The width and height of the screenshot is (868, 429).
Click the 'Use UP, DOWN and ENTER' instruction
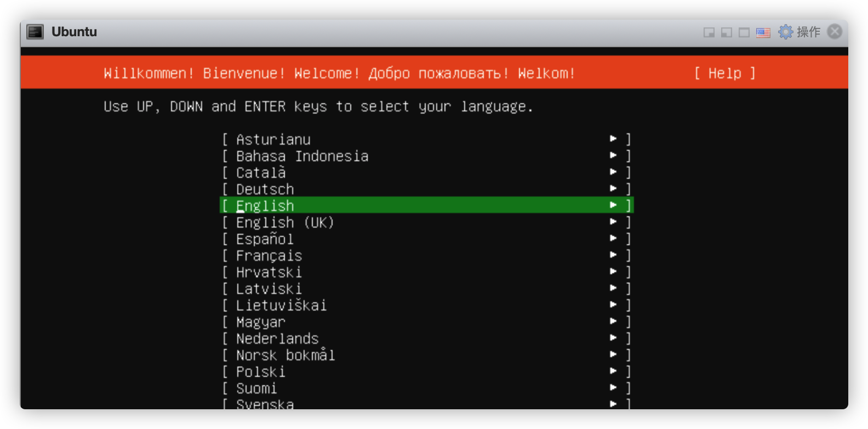point(318,106)
